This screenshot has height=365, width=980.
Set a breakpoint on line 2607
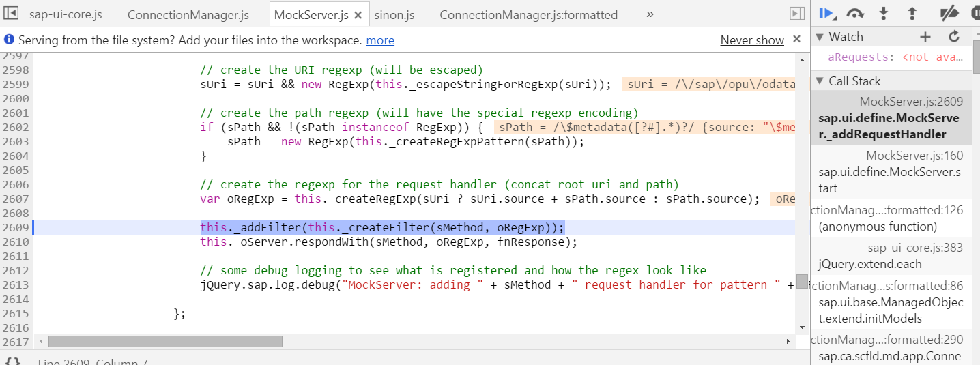(17, 199)
